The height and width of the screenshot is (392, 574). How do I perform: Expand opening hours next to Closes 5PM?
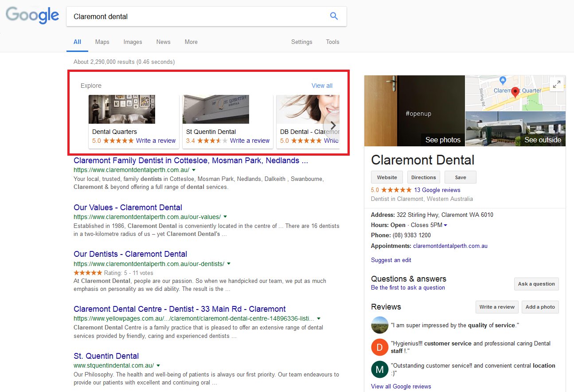pyautogui.click(x=445, y=225)
